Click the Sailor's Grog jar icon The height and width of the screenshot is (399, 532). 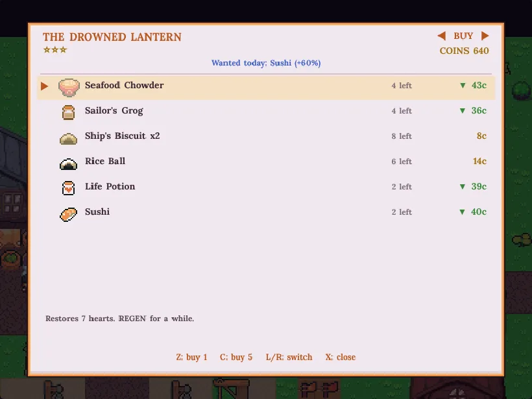tap(68, 113)
